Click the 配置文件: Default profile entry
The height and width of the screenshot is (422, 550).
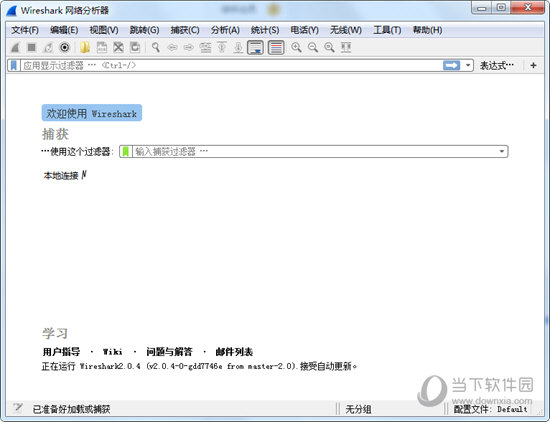coord(490,409)
